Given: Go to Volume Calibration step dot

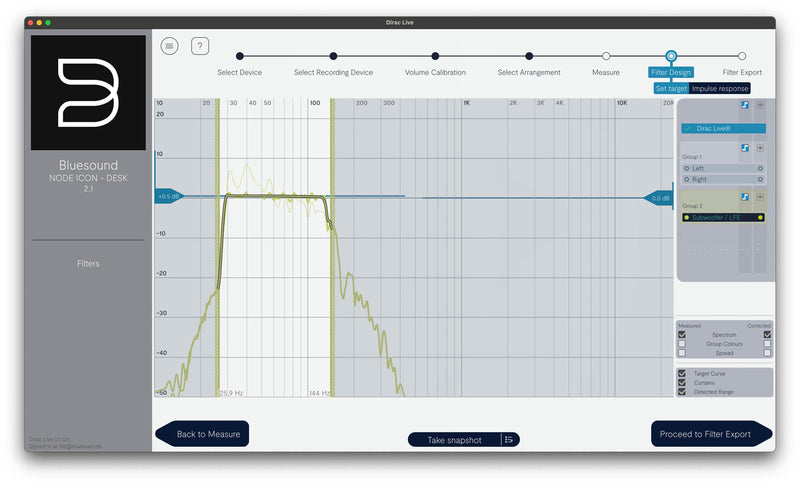Looking at the screenshot, I should (435, 56).
